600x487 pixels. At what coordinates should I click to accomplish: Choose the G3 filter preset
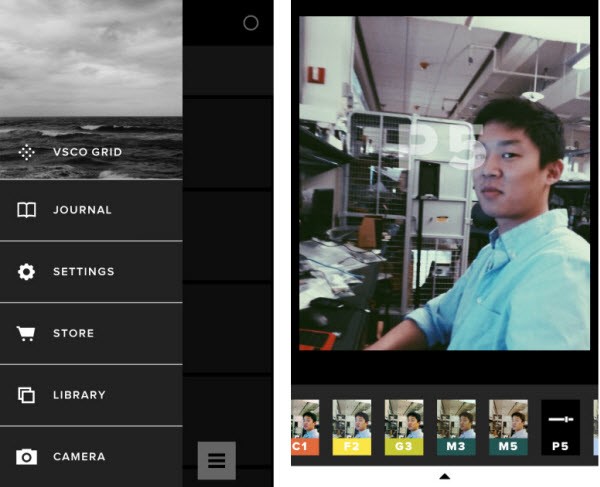click(403, 427)
